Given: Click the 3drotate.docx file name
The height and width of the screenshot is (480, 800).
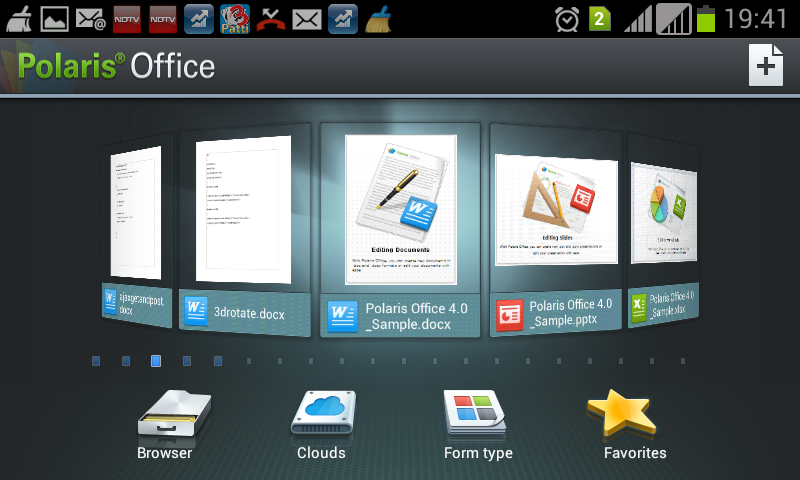Looking at the screenshot, I should [249, 313].
